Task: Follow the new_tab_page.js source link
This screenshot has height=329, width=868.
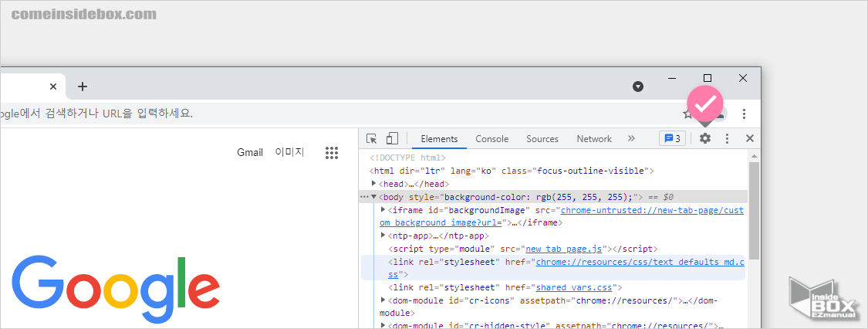Action: tap(563, 249)
